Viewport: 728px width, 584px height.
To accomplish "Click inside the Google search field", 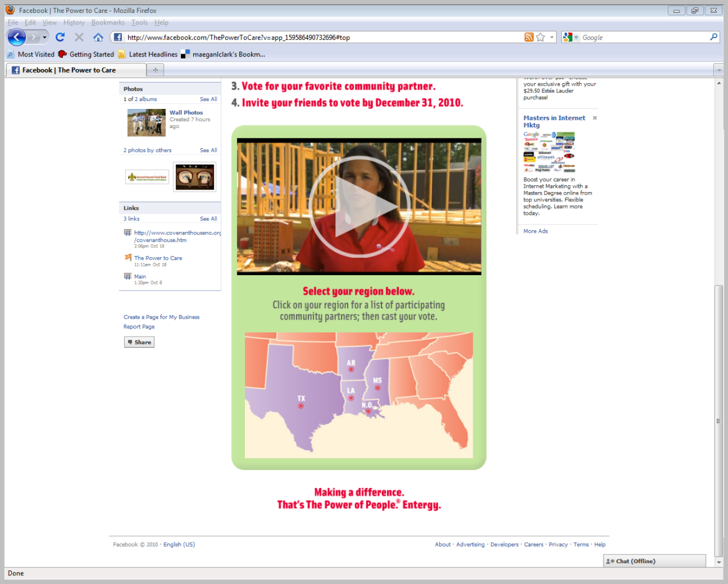I will pos(644,38).
